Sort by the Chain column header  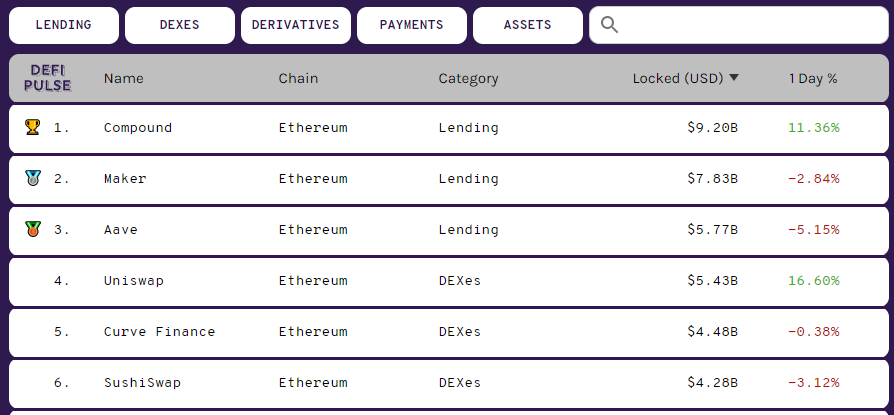point(298,79)
